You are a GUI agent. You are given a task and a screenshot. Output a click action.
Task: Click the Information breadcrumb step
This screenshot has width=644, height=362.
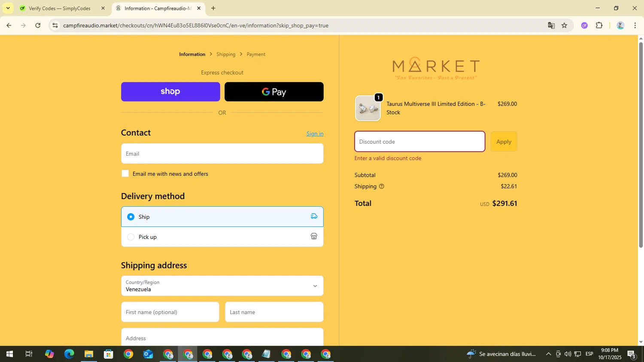[x=192, y=54]
